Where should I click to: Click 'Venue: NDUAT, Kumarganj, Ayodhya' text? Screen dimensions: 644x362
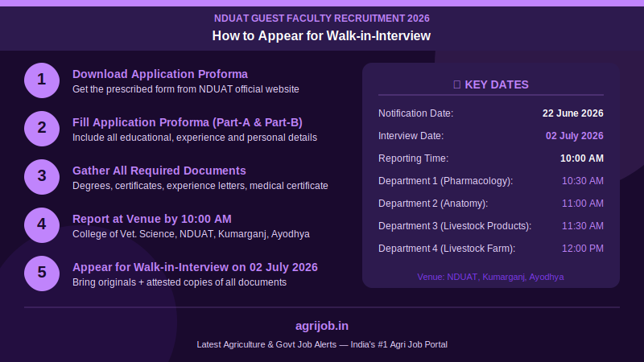tap(491, 277)
